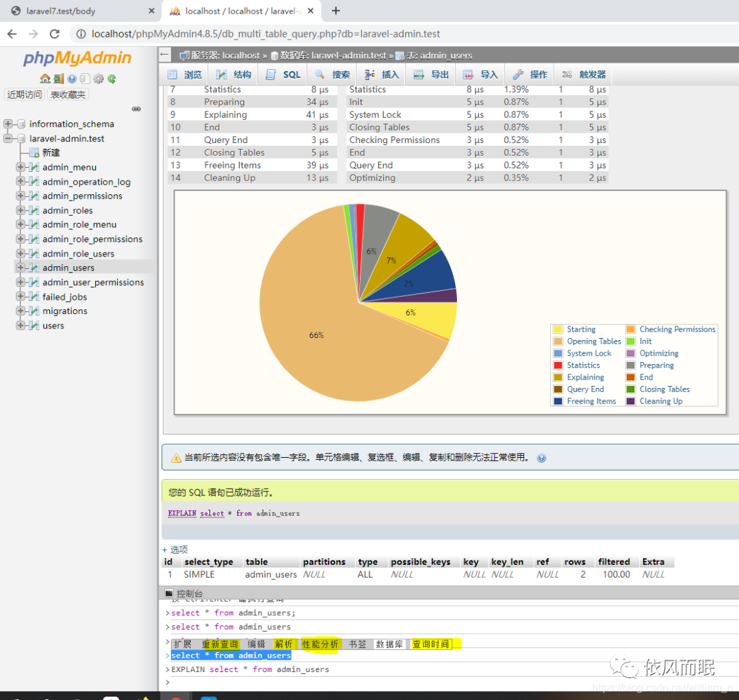Expand the admin_role_users table node
Viewport: 739px width, 700px height.
21,254
